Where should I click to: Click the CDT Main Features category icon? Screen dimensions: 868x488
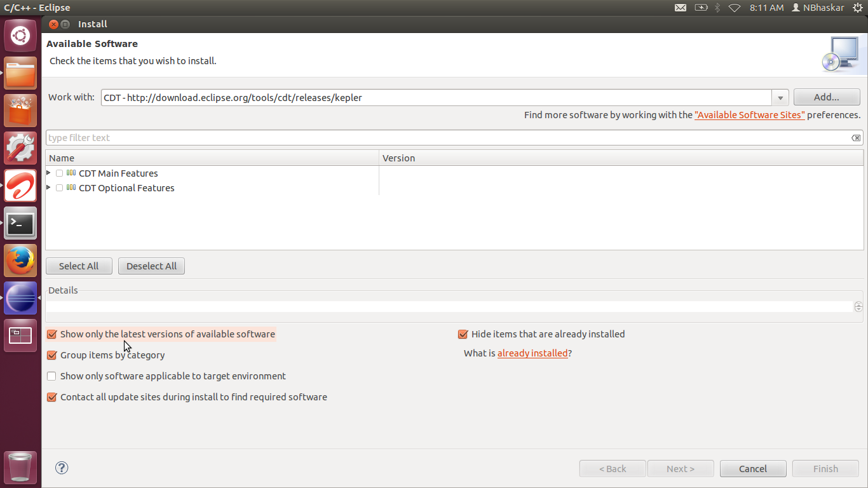click(71, 173)
